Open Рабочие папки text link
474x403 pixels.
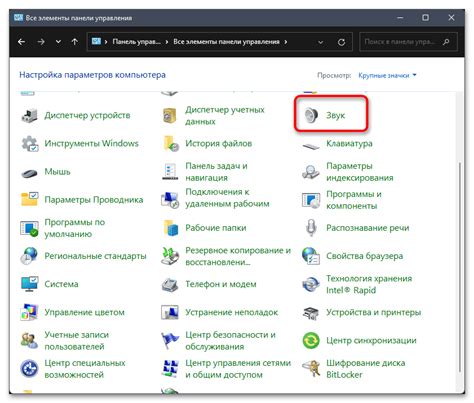click(216, 228)
